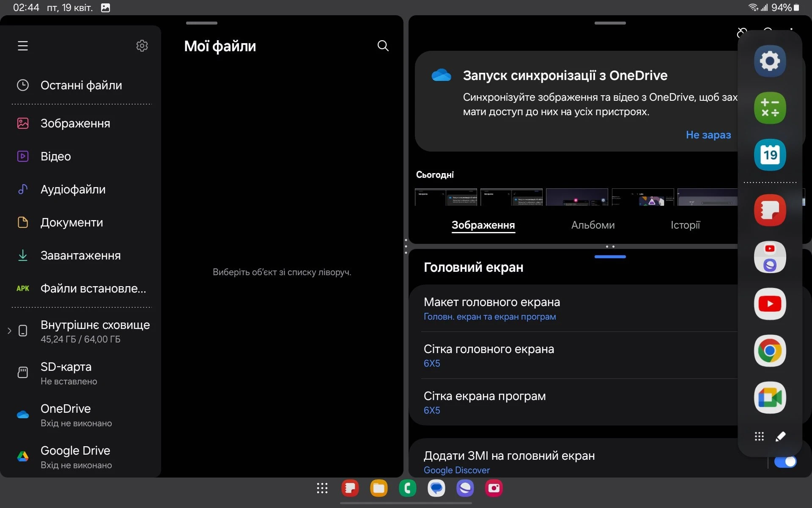The width and height of the screenshot is (812, 508).
Task: Open the Відео category
Action: coord(81,156)
